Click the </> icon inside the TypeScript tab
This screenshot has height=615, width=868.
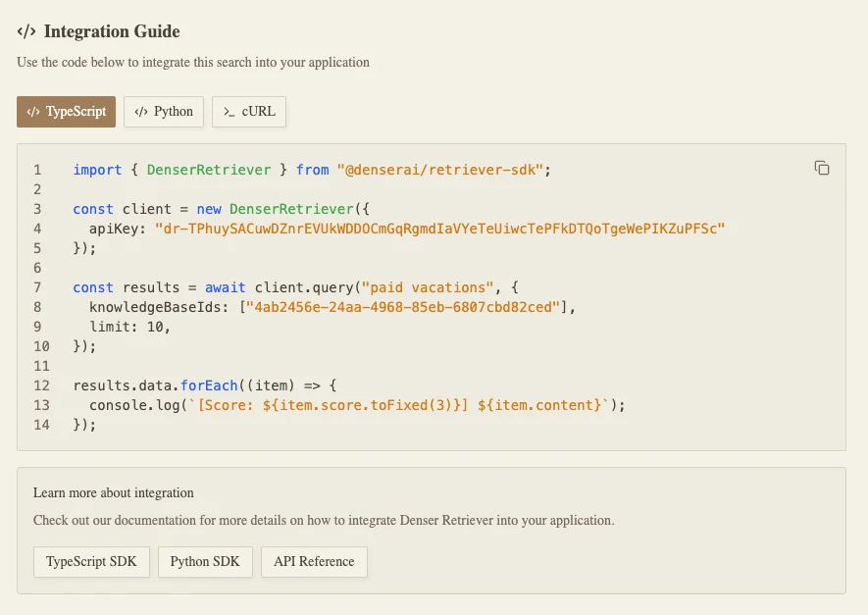click(x=32, y=111)
